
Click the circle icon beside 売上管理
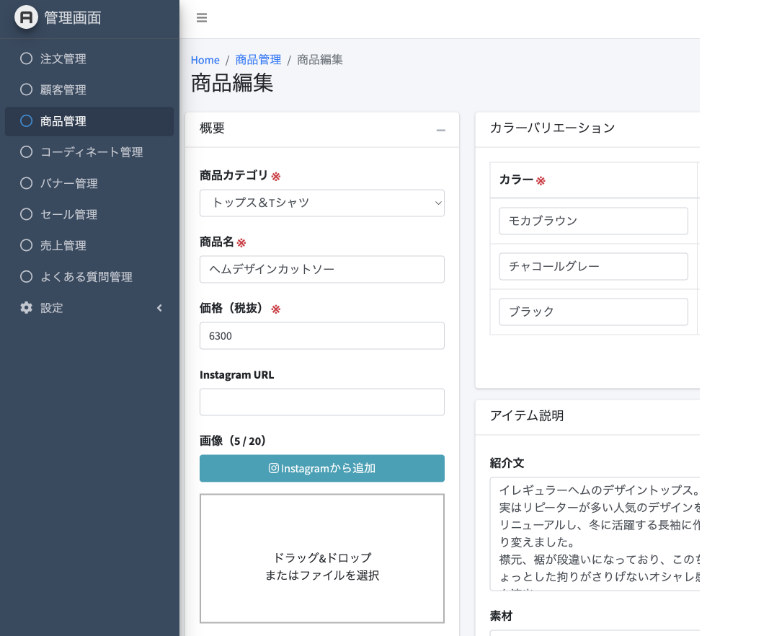(x=27, y=245)
